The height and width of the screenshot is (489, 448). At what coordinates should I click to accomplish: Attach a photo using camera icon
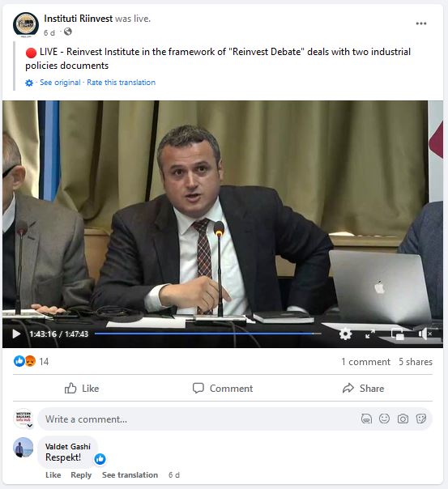pos(403,419)
